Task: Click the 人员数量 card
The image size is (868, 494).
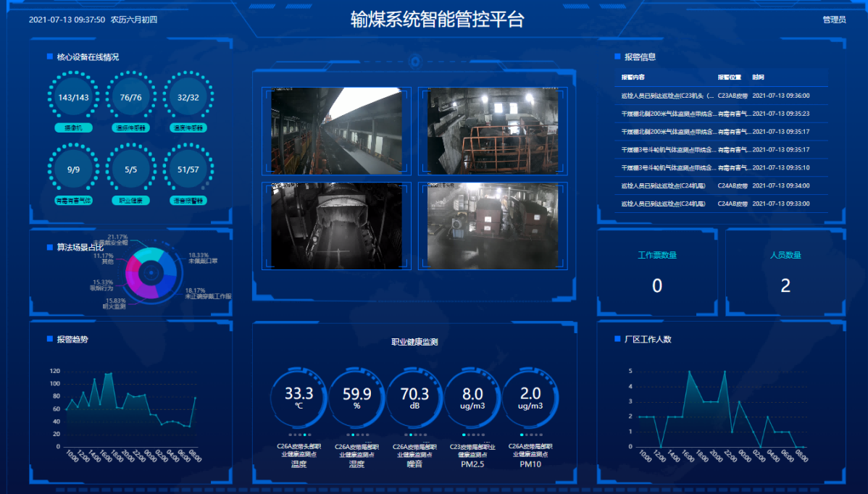Action: pyautogui.click(x=785, y=272)
